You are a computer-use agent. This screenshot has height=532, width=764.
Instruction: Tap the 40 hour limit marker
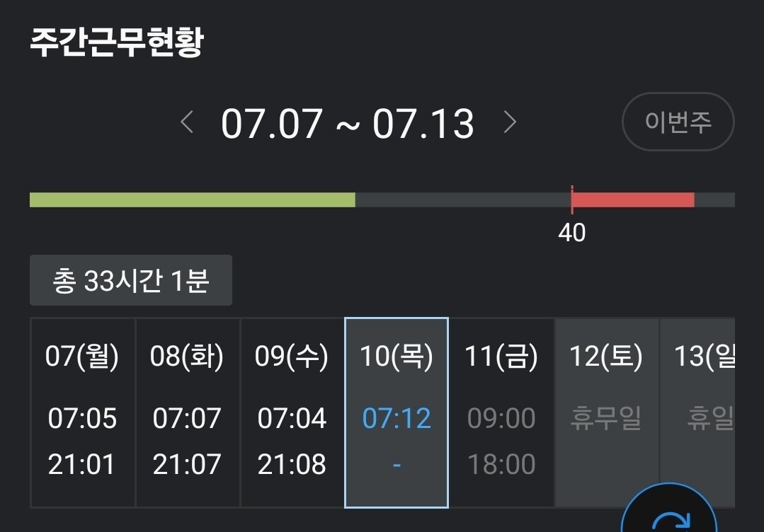tap(572, 232)
